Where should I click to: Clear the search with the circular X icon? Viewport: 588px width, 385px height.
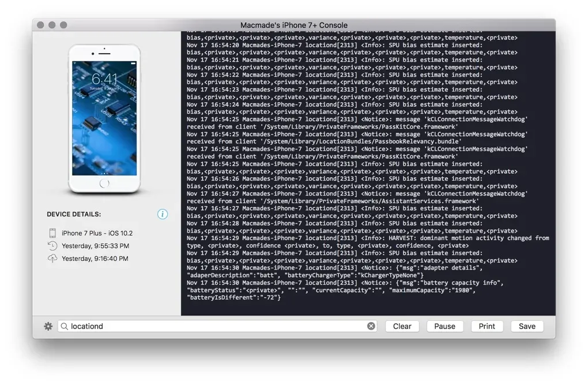click(x=371, y=326)
